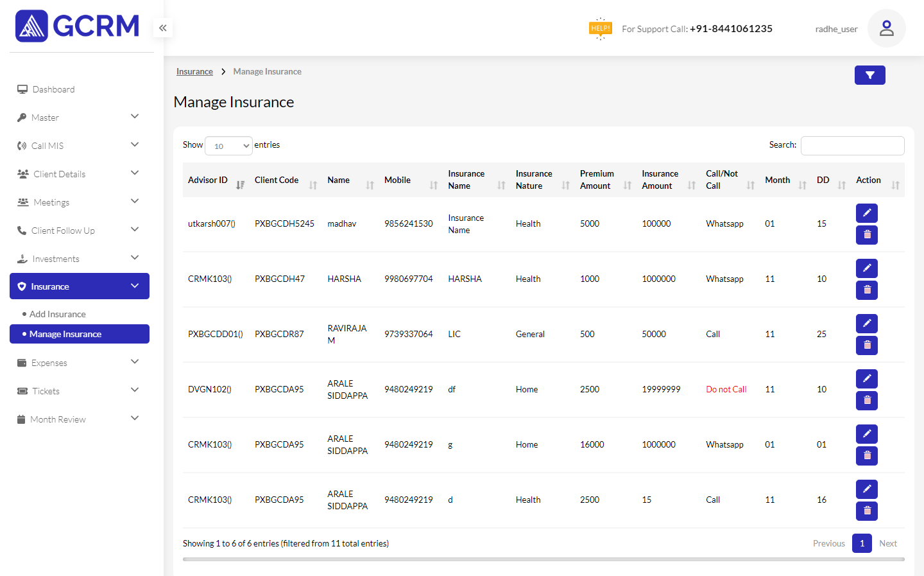924x576 pixels.
Task: Click the Insurance breadcrumb link
Action: [194, 72]
